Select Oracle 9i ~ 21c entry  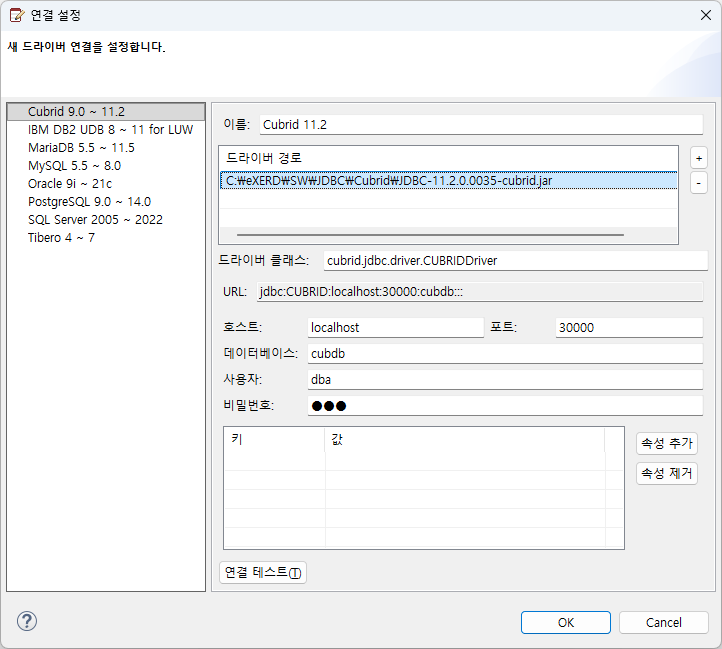pyautogui.click(x=70, y=184)
